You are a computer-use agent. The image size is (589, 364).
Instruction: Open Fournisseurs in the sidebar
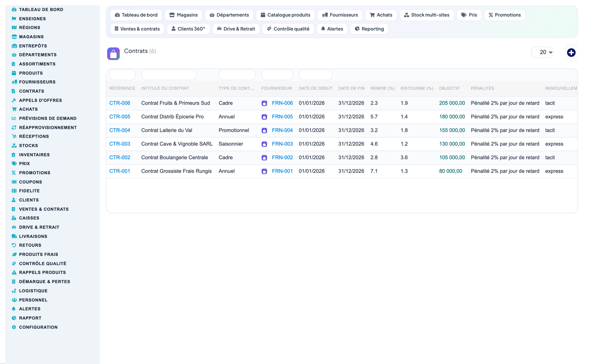[37, 82]
